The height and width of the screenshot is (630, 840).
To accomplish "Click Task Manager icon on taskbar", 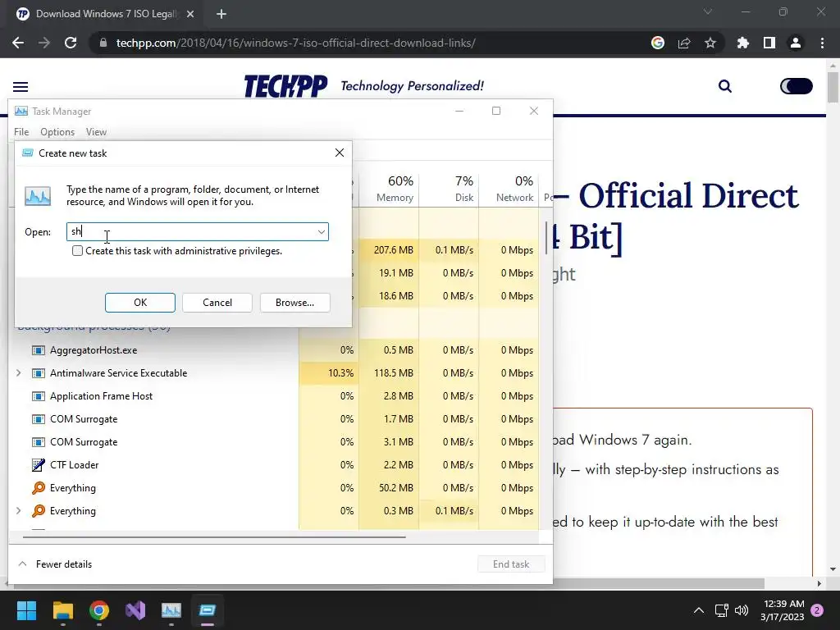I will [x=171, y=610].
